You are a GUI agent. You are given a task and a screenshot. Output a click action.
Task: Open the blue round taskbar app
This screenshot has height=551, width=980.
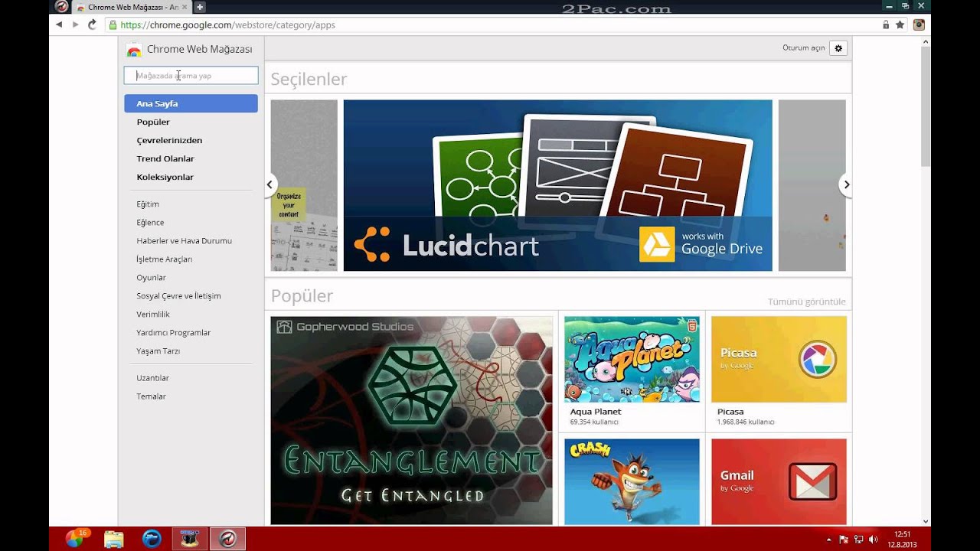tap(152, 539)
